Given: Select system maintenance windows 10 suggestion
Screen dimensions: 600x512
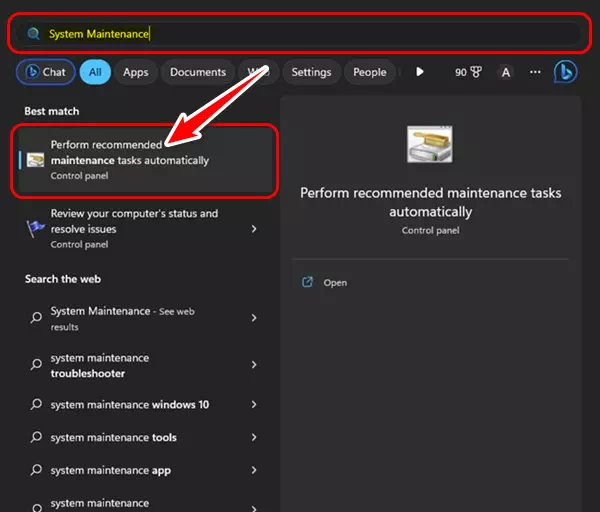Looking at the screenshot, I should click(145, 404).
